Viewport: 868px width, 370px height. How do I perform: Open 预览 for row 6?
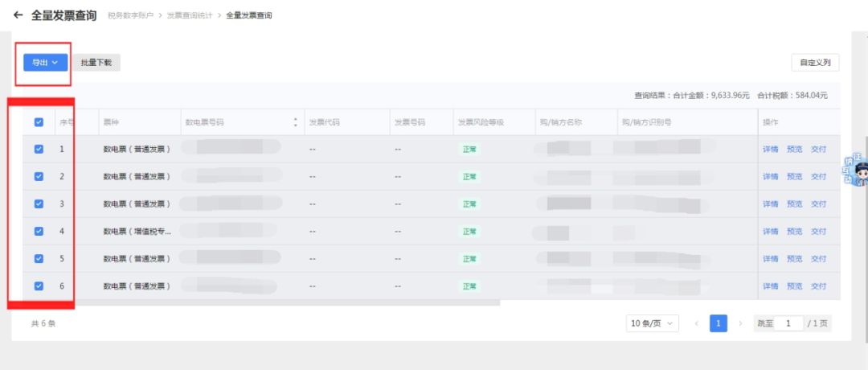pos(794,286)
